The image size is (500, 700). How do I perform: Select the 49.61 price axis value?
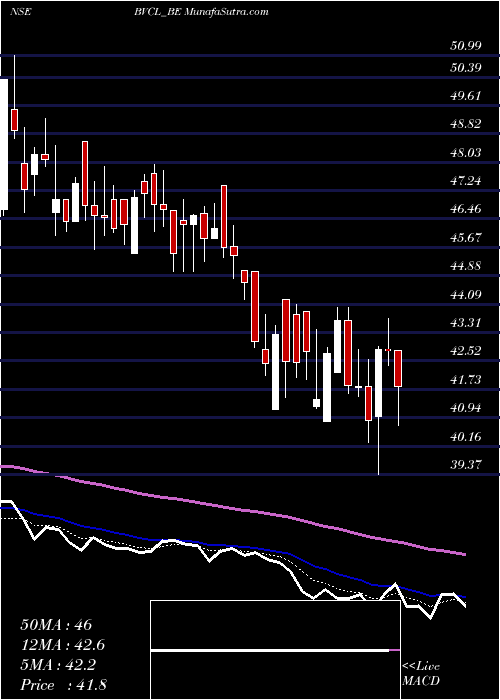tap(466, 96)
